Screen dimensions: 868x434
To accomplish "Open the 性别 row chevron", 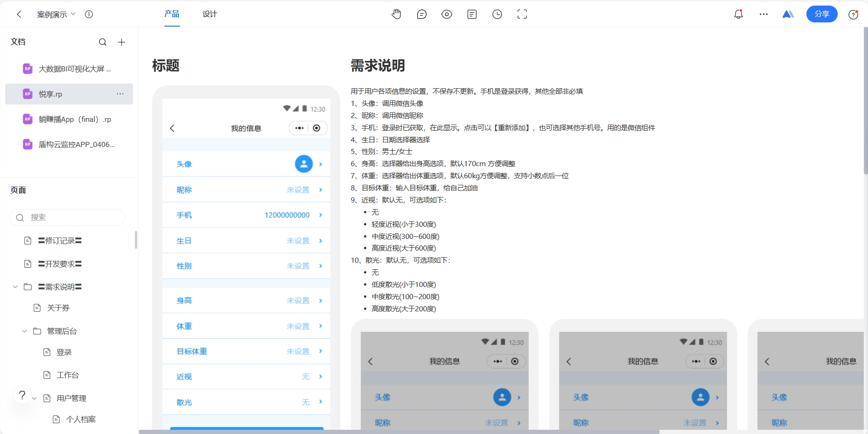I will point(321,266).
